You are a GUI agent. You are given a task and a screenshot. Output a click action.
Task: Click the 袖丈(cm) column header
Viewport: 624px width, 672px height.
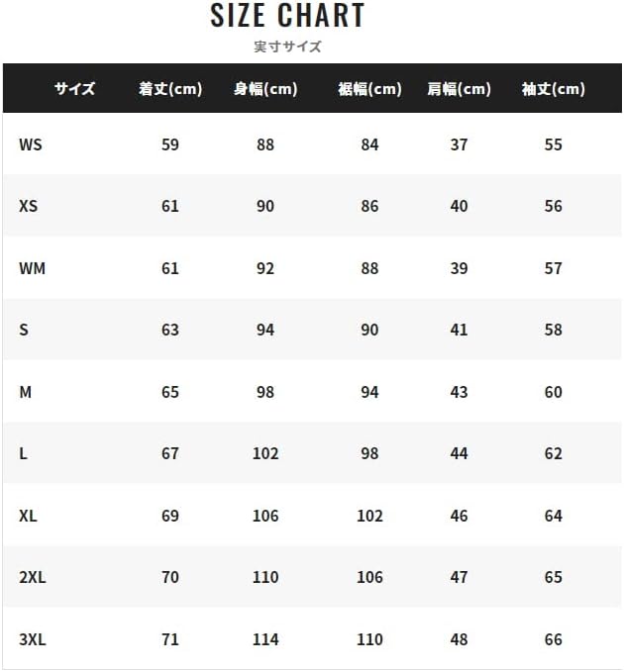(x=553, y=89)
